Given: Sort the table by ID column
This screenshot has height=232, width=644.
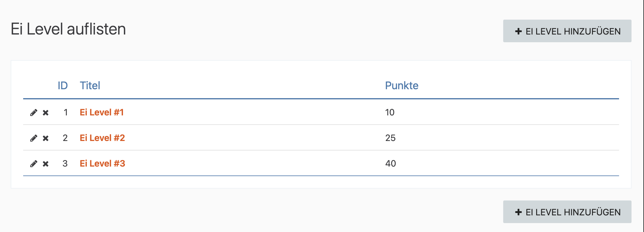Looking at the screenshot, I should tap(62, 86).
